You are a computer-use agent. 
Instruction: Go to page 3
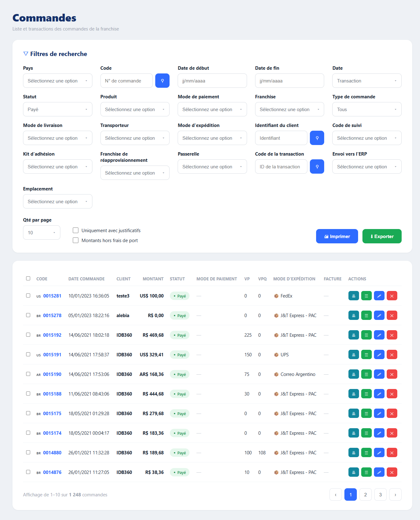[380, 494]
